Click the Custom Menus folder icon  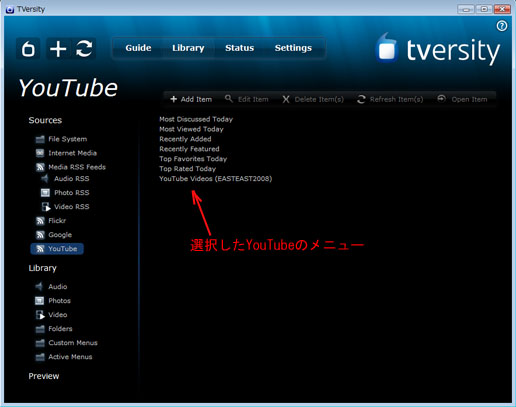pyautogui.click(x=40, y=343)
